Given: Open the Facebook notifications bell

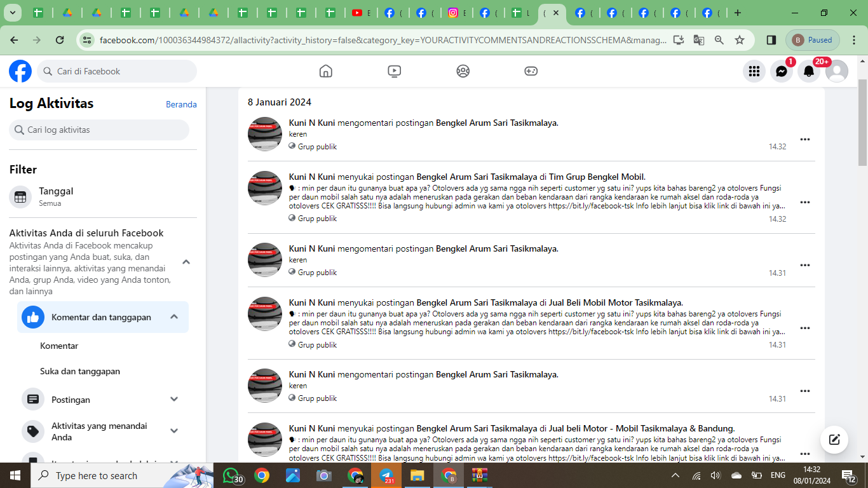Looking at the screenshot, I should tap(809, 71).
